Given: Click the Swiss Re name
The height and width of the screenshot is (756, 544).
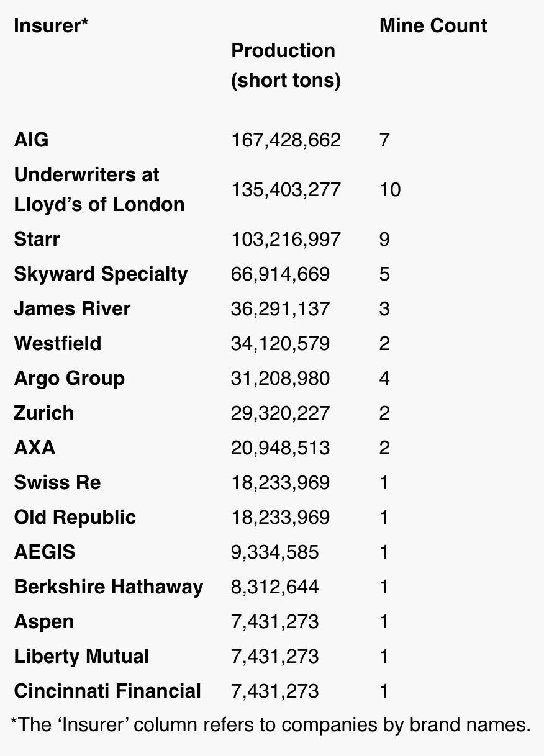Looking at the screenshot, I should click(x=57, y=482).
